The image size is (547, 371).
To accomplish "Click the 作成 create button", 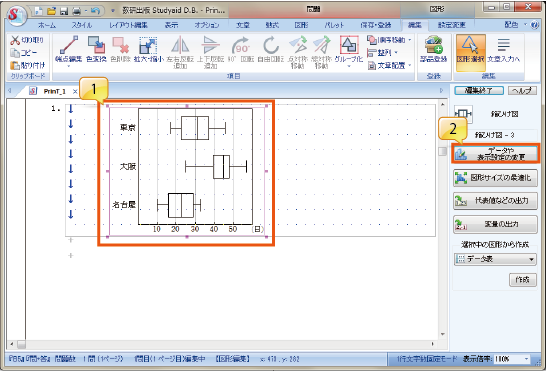I will [523, 280].
